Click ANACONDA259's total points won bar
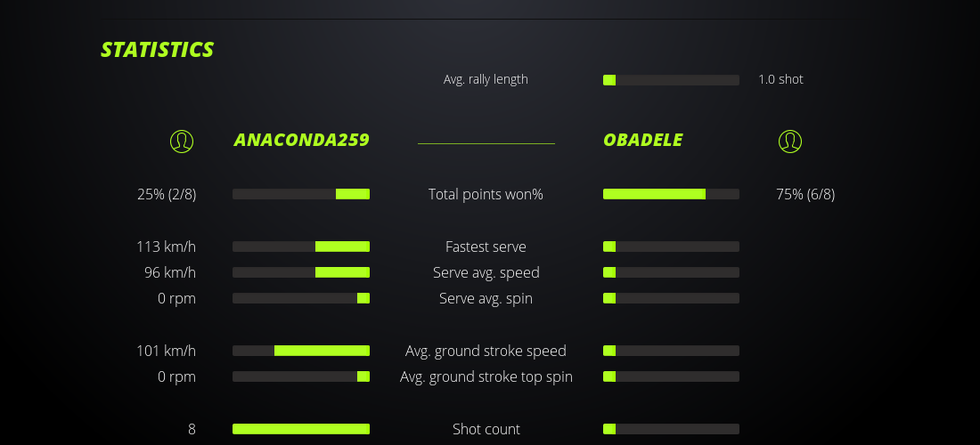The height and width of the screenshot is (445, 980). (x=301, y=194)
